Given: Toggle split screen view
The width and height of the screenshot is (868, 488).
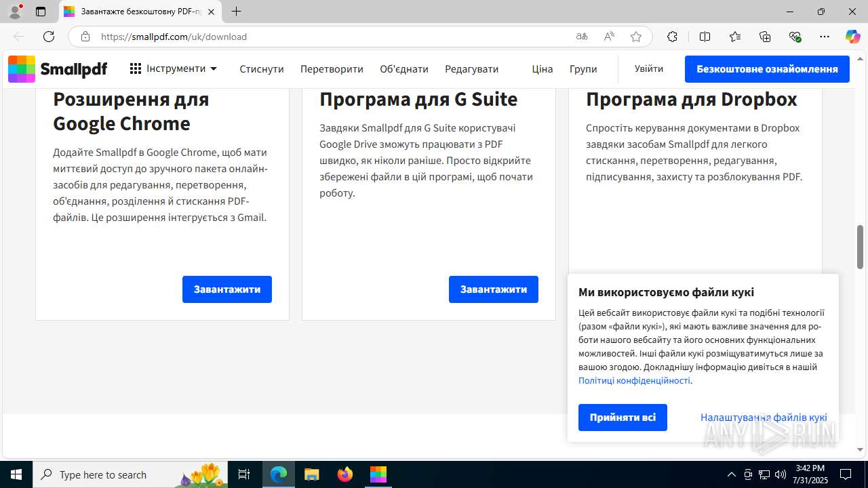Looking at the screenshot, I should click(x=705, y=37).
